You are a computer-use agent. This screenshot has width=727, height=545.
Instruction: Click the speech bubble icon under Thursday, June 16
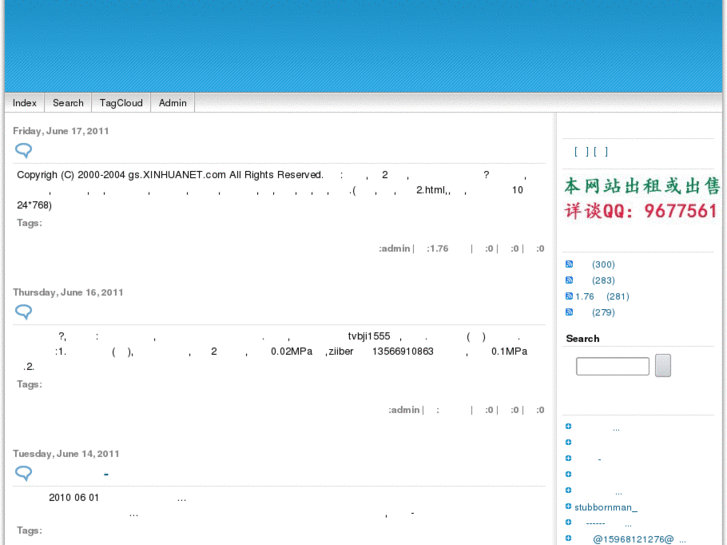pos(24,312)
